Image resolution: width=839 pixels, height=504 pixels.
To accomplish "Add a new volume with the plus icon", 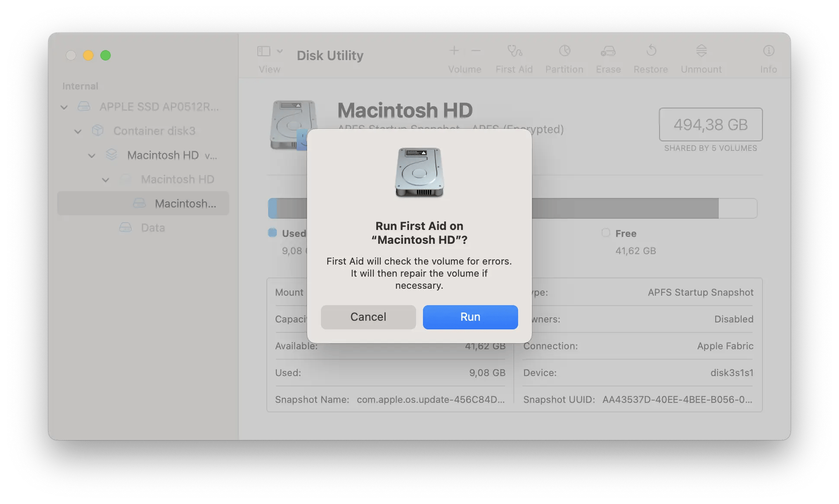I will coord(454,51).
